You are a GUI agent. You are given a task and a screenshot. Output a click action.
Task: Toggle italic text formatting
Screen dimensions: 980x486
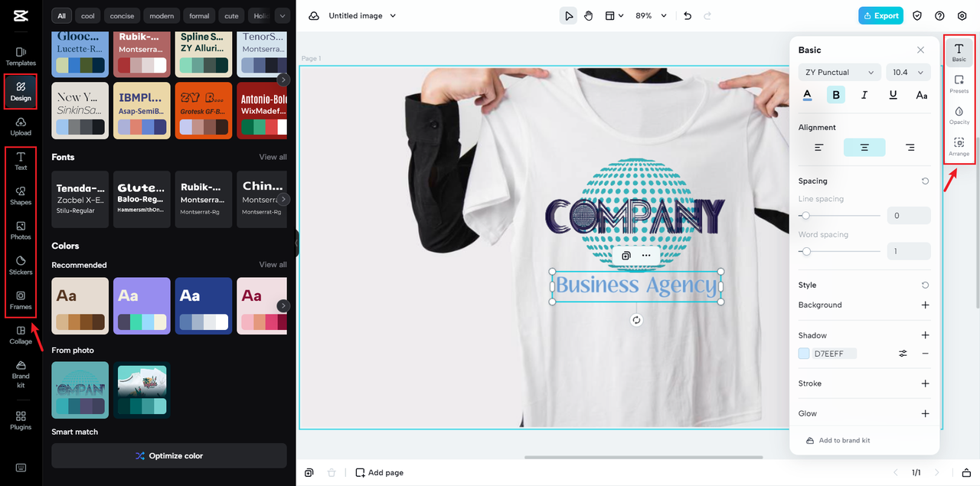point(864,95)
